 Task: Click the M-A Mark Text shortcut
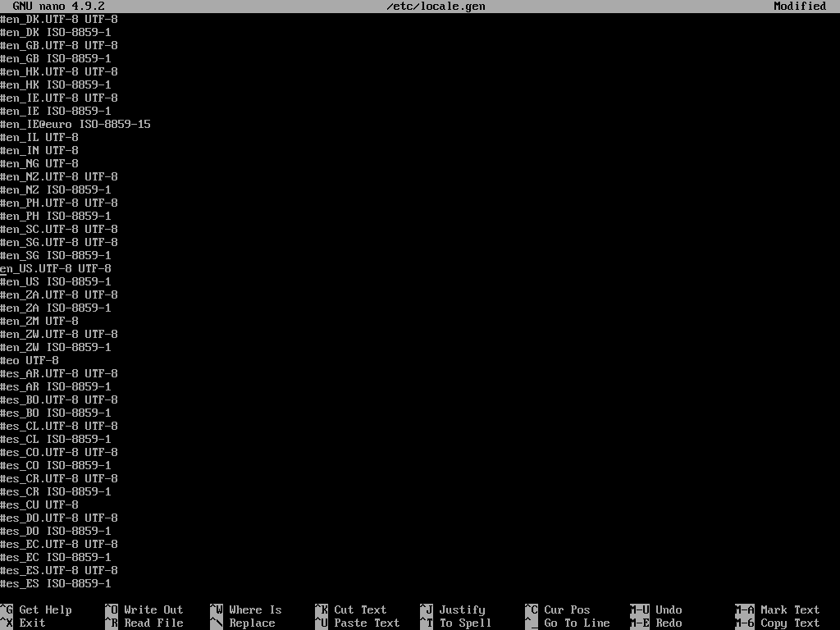pos(778,609)
